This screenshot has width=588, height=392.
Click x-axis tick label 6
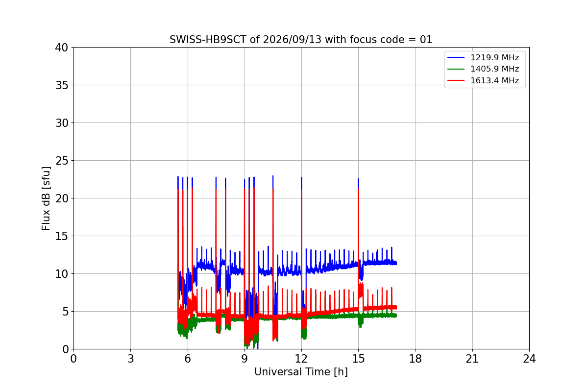187,359
